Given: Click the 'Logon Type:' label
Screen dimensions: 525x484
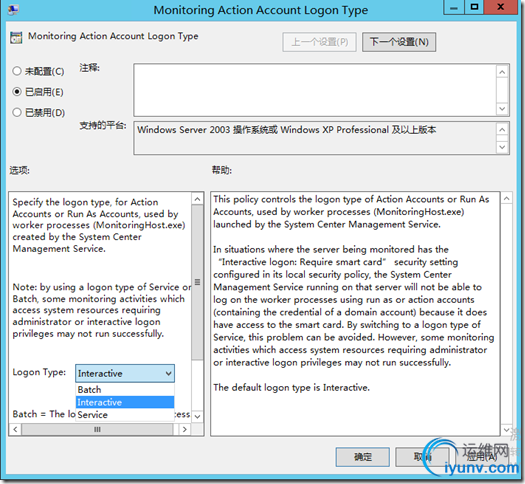Looking at the screenshot, I should tap(39, 372).
